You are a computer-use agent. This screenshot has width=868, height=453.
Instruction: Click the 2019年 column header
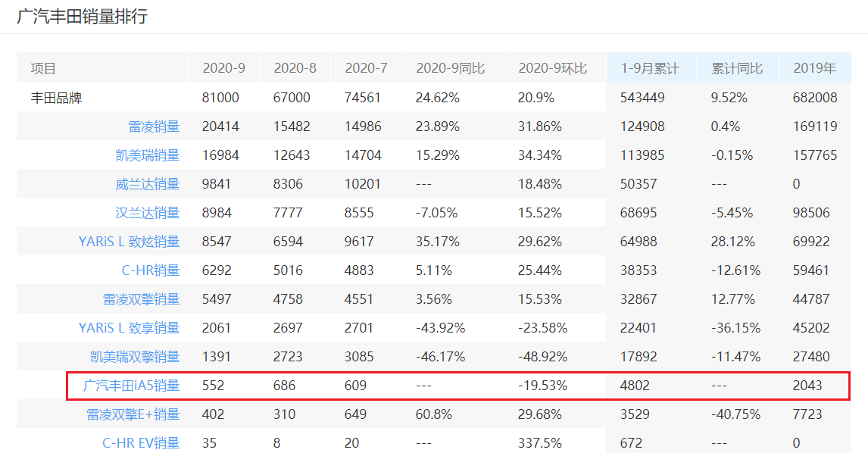point(814,68)
